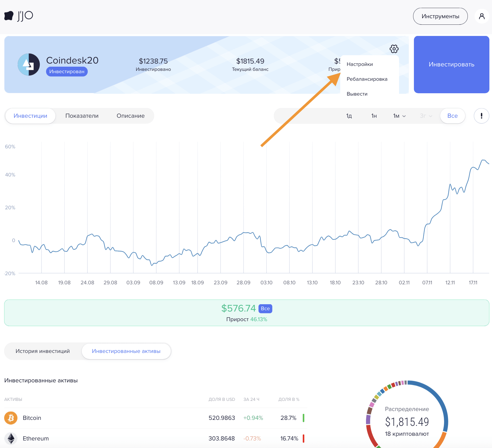Open the Инвестированные активы tab

(x=126, y=351)
